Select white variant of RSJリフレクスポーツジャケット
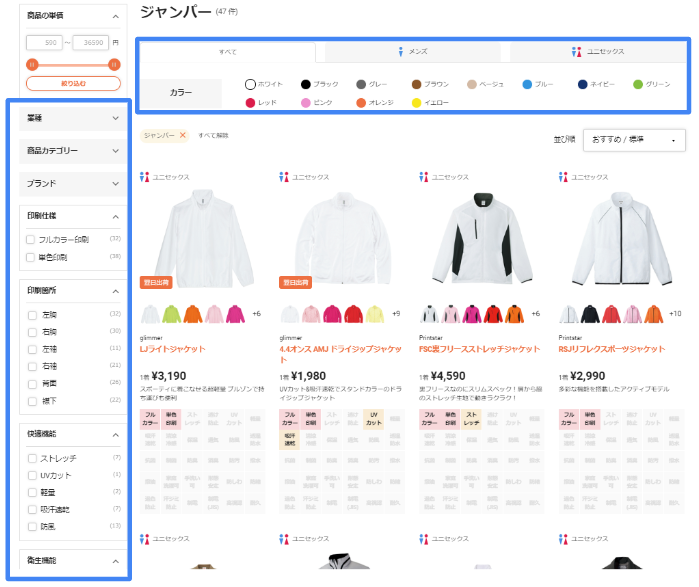This screenshot has width=699, height=587. [x=569, y=314]
